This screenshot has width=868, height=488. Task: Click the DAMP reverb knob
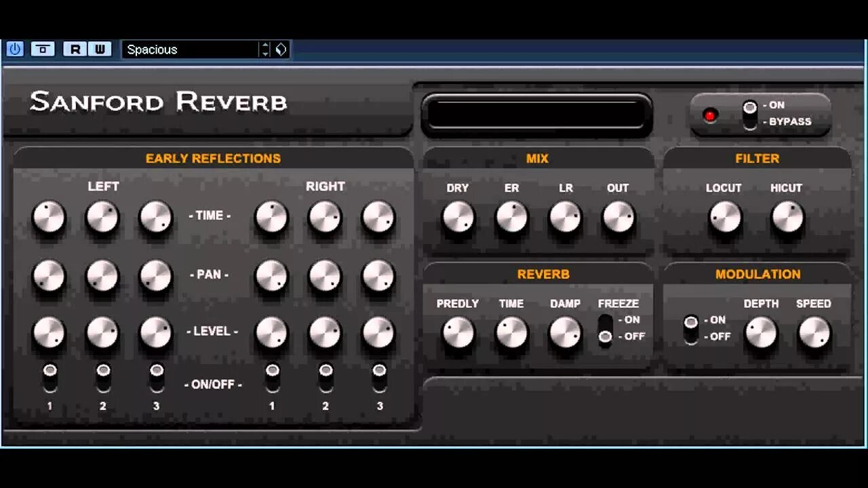pyautogui.click(x=565, y=333)
